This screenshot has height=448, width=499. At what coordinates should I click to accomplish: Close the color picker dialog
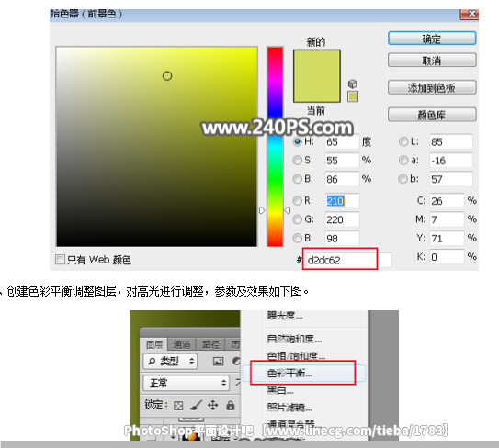[x=470, y=14]
